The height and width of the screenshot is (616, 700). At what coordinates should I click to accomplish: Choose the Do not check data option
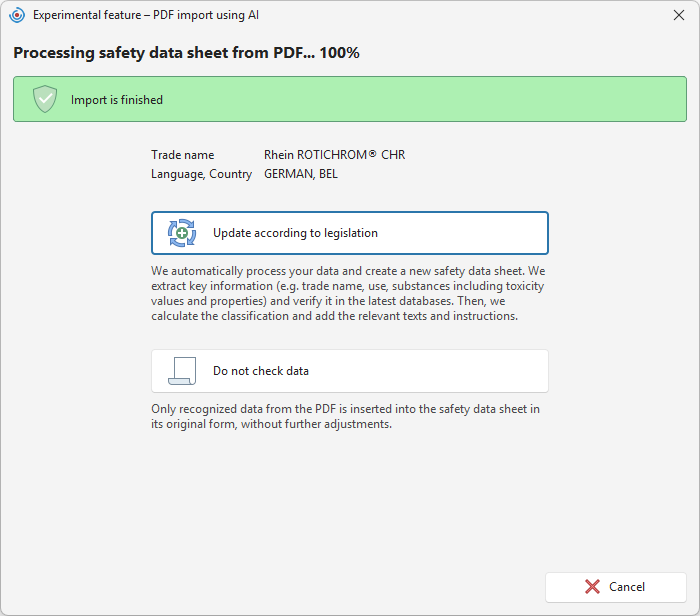[350, 371]
